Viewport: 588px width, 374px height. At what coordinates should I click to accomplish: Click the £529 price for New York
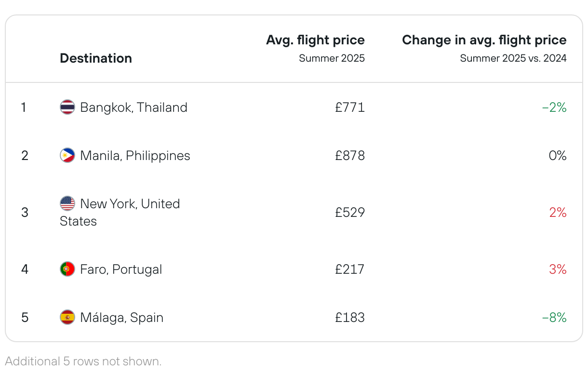(x=350, y=213)
